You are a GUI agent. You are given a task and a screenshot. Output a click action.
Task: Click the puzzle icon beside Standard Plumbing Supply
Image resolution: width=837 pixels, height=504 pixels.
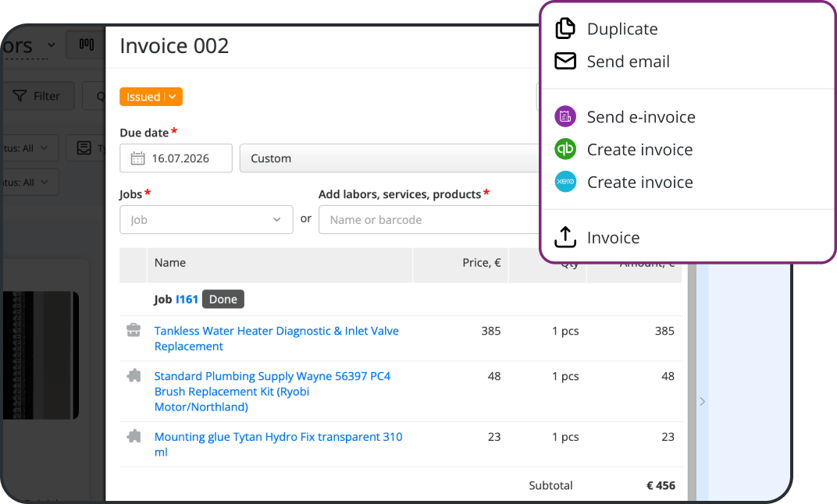pos(134,376)
